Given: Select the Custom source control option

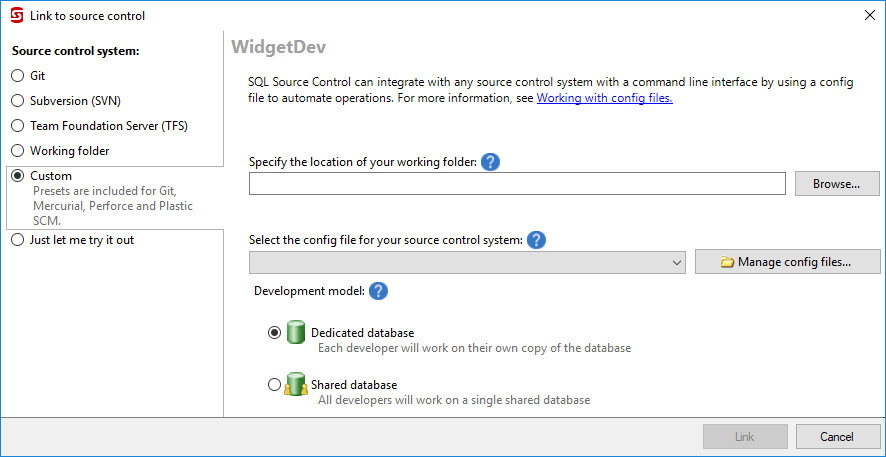Looking at the screenshot, I should tap(17, 176).
